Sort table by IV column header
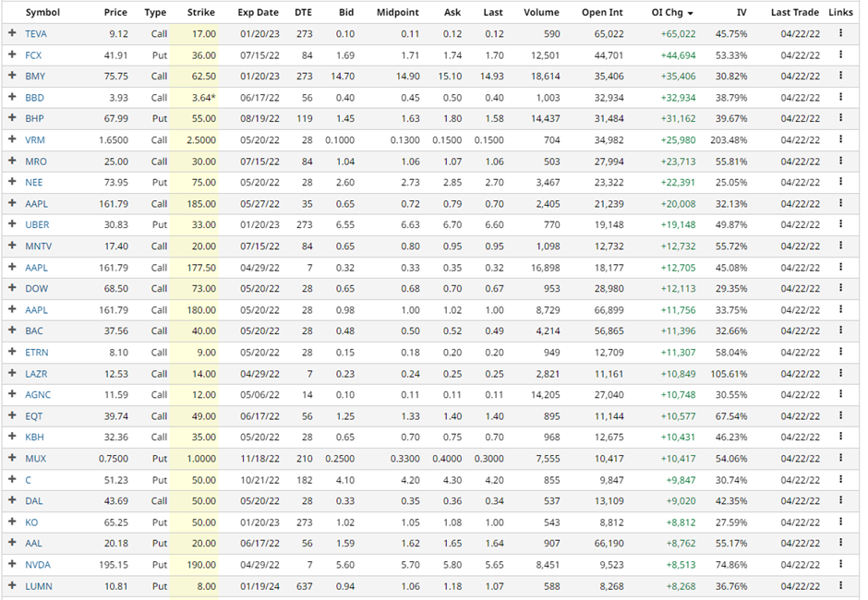868x600 pixels. coord(741,12)
